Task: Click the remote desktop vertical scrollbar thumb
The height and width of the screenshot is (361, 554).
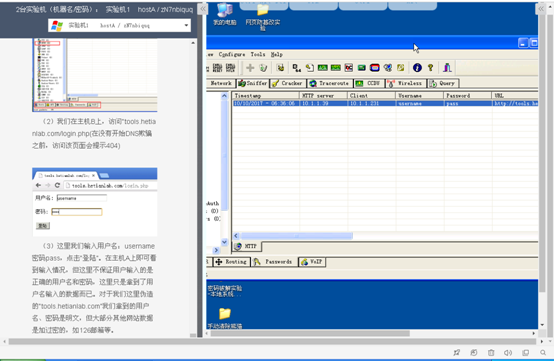Action: 542,152
